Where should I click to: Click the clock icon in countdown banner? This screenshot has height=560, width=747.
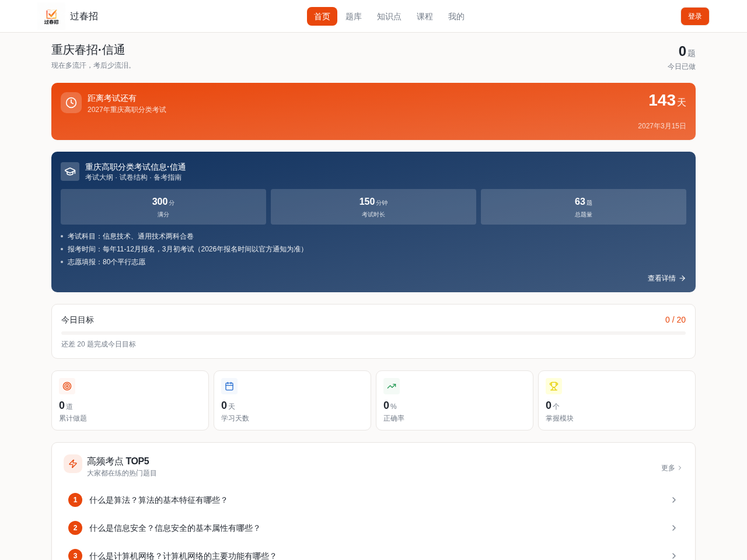pos(71,103)
